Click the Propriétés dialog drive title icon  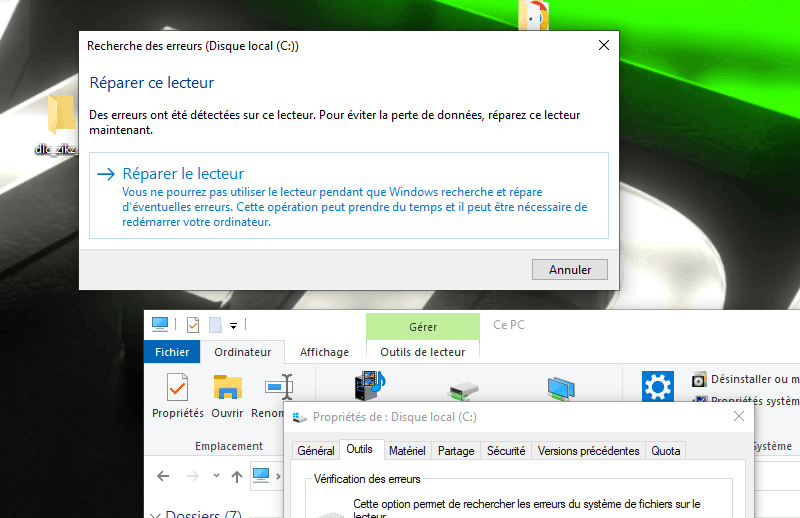click(299, 417)
